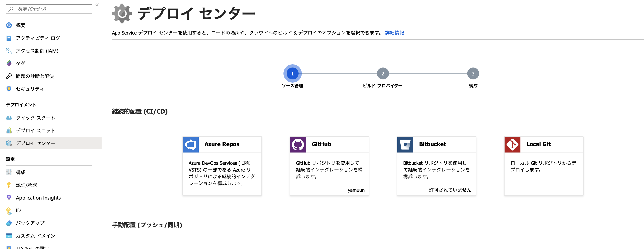The width and height of the screenshot is (644, 249).
Task: Click the セキュリティ shield icon
Action: coord(9,89)
